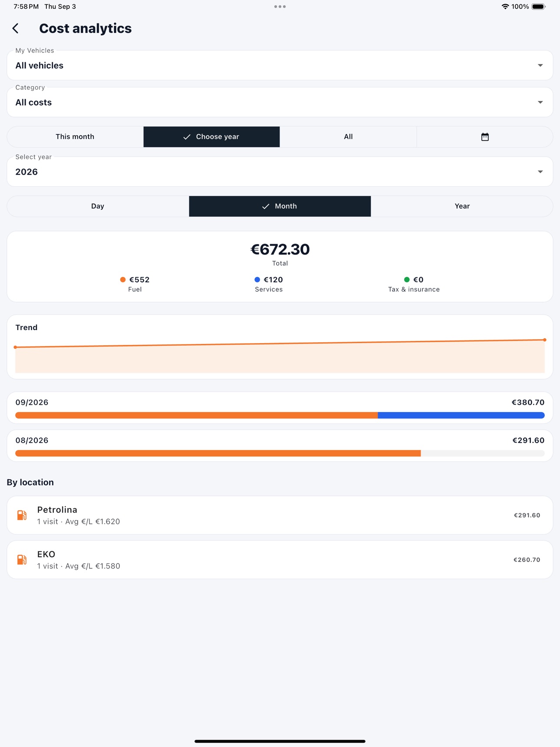Open the My Vehicles dropdown

point(280,66)
